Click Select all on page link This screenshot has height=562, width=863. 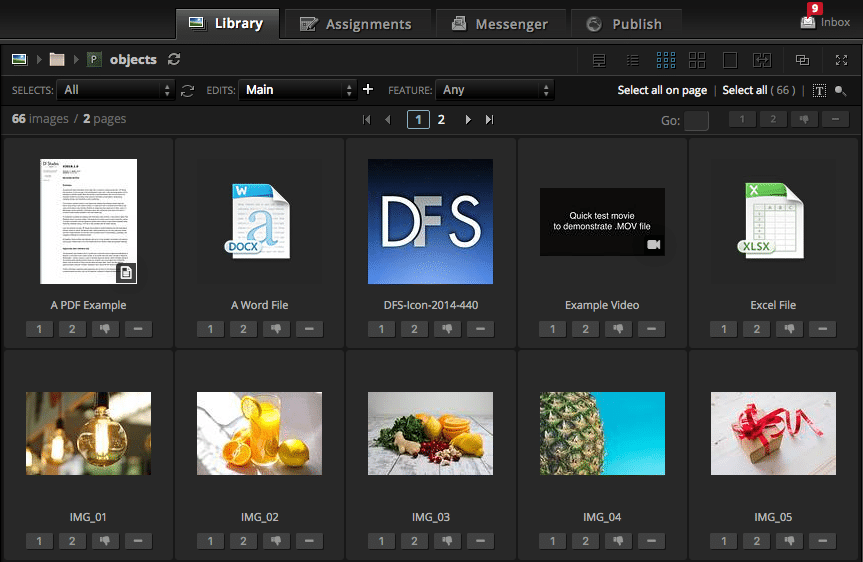661,90
